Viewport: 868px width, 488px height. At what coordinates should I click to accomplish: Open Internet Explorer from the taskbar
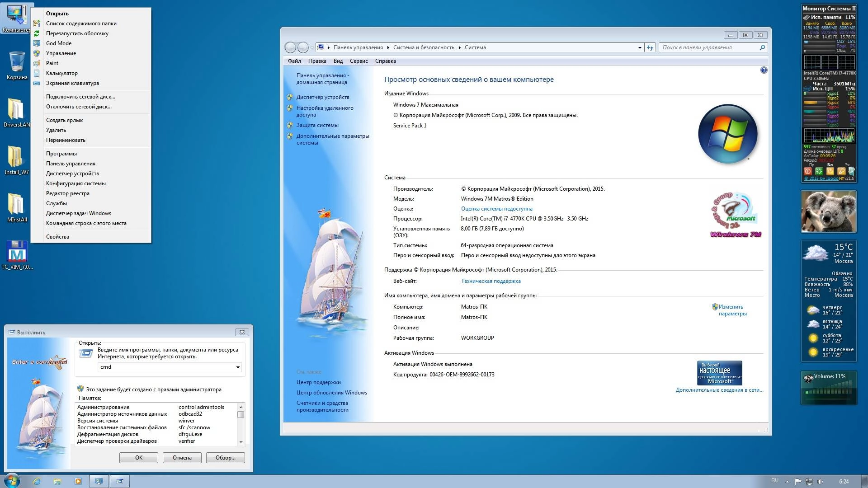click(37, 481)
